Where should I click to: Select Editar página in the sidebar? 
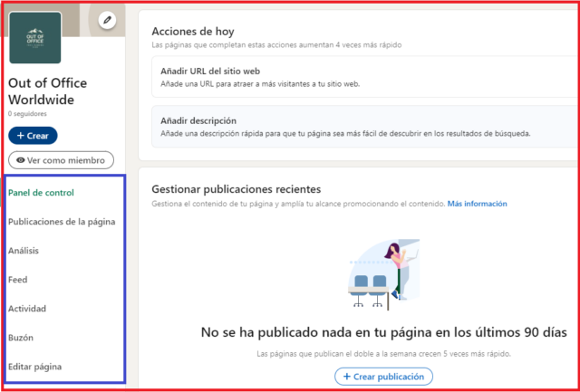(x=34, y=367)
